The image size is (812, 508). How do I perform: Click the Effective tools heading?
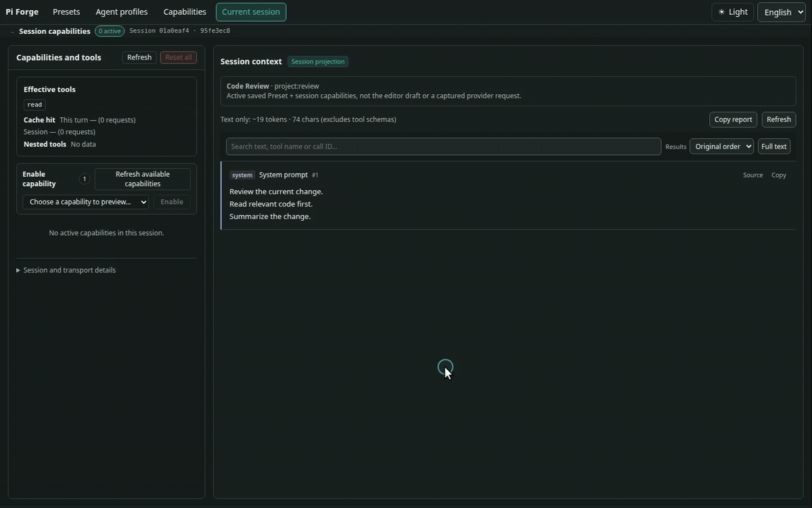pyautogui.click(x=49, y=89)
